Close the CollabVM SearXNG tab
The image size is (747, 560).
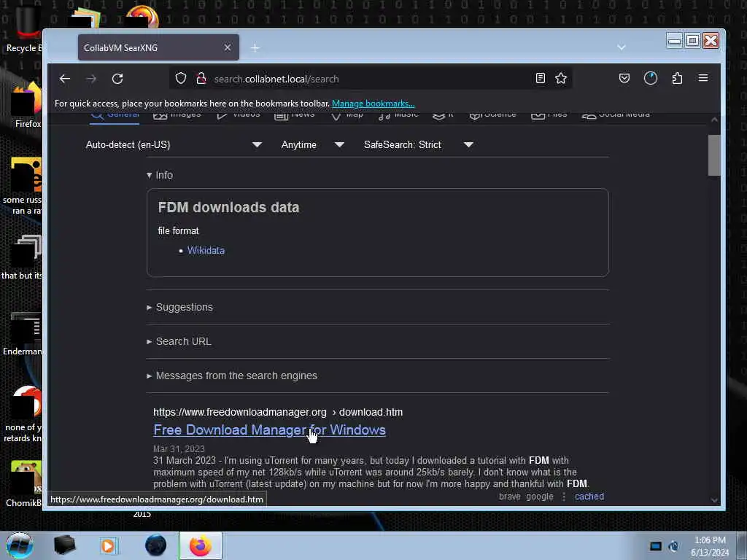[228, 47]
